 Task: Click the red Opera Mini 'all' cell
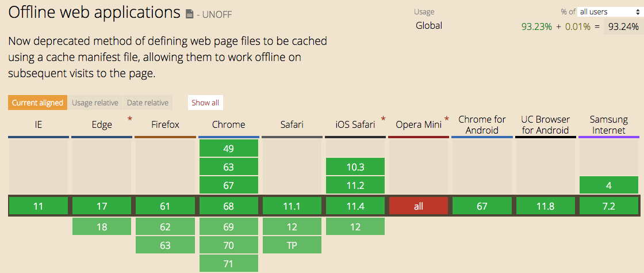419,206
